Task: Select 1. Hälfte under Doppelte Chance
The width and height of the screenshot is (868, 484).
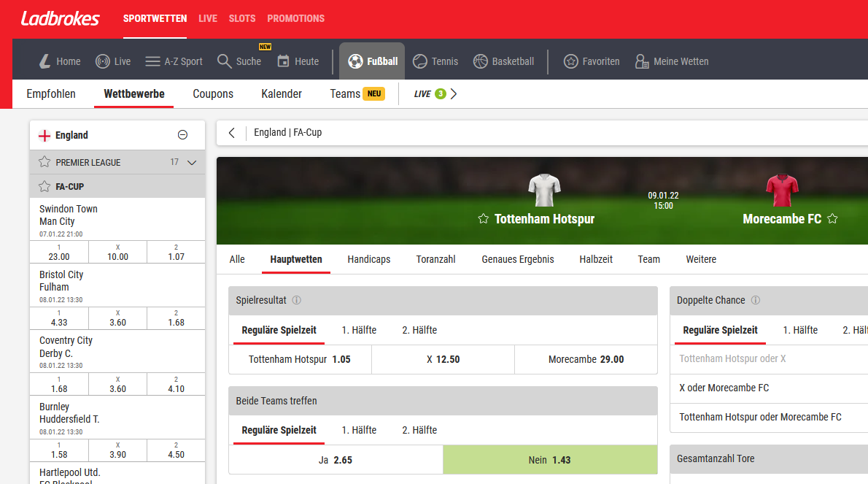Action: (800, 330)
